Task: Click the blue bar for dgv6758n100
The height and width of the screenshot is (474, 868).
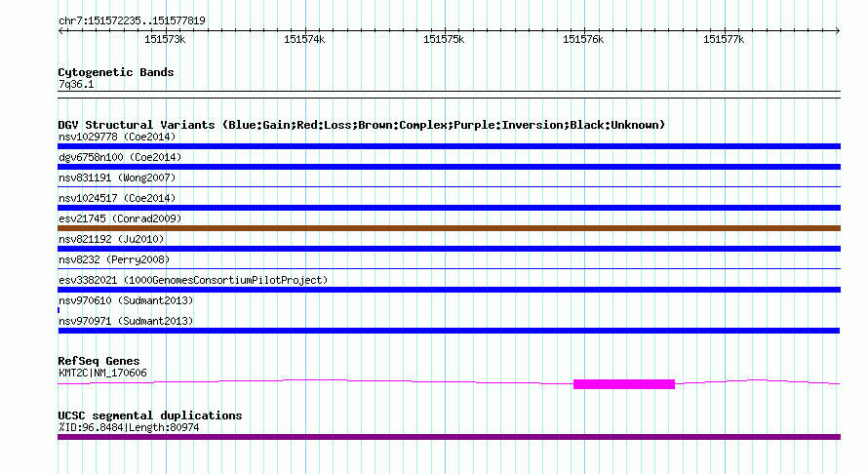Action: click(x=449, y=167)
